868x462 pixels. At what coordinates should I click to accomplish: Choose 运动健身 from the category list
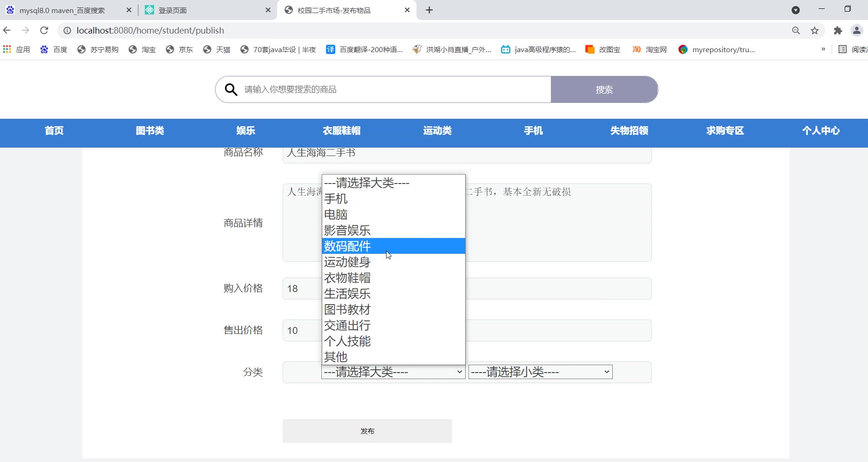393,262
